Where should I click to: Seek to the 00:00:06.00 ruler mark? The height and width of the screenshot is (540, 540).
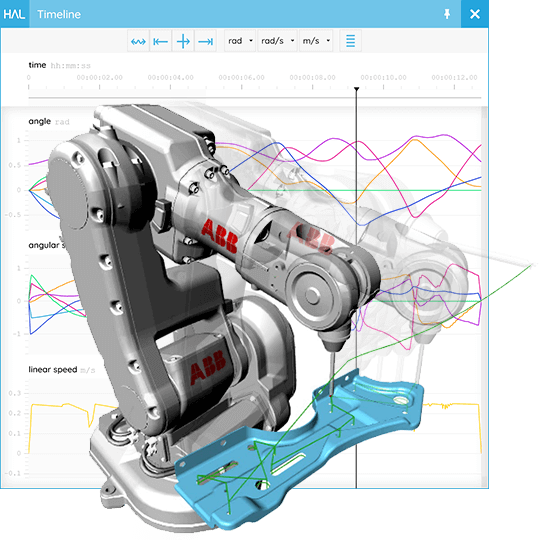click(x=241, y=77)
